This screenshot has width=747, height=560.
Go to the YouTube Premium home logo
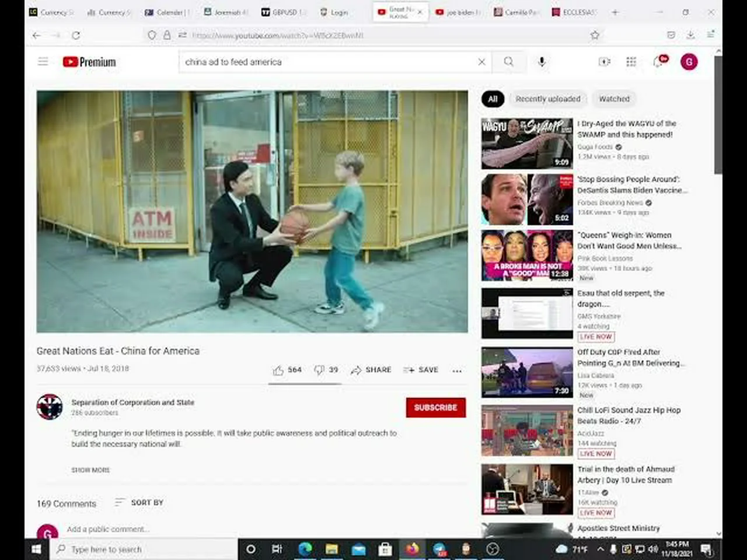coord(89,62)
